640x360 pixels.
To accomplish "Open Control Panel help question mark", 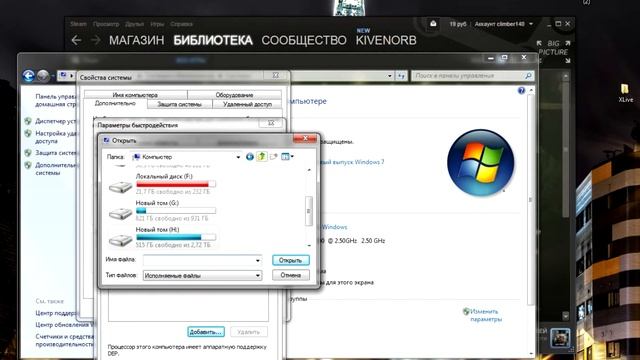I will pyautogui.click(x=521, y=91).
